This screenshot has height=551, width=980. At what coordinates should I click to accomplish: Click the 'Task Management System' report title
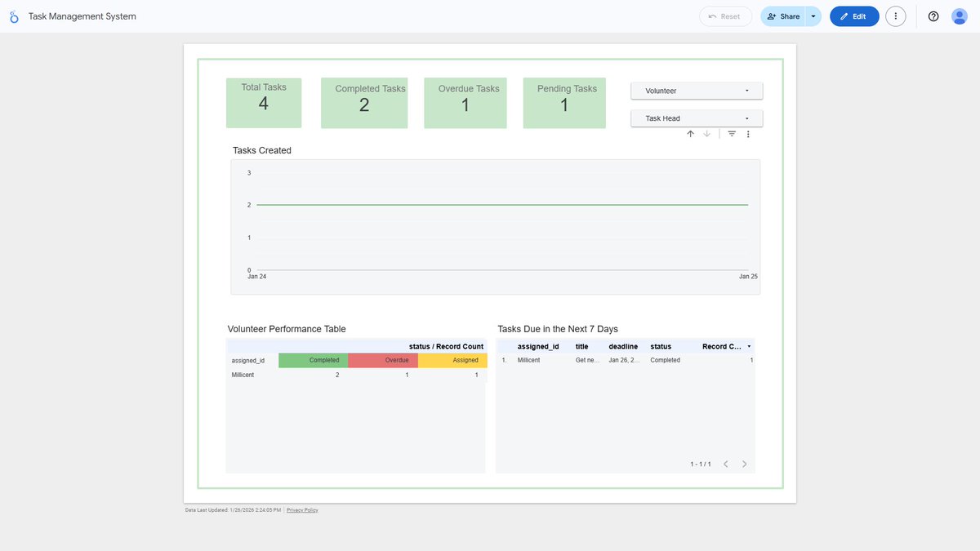click(x=82, y=16)
